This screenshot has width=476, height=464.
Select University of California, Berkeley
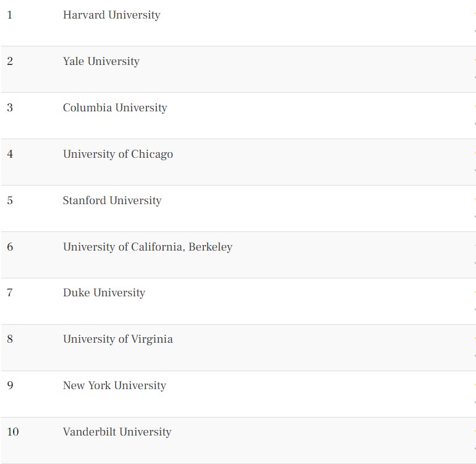tap(148, 247)
